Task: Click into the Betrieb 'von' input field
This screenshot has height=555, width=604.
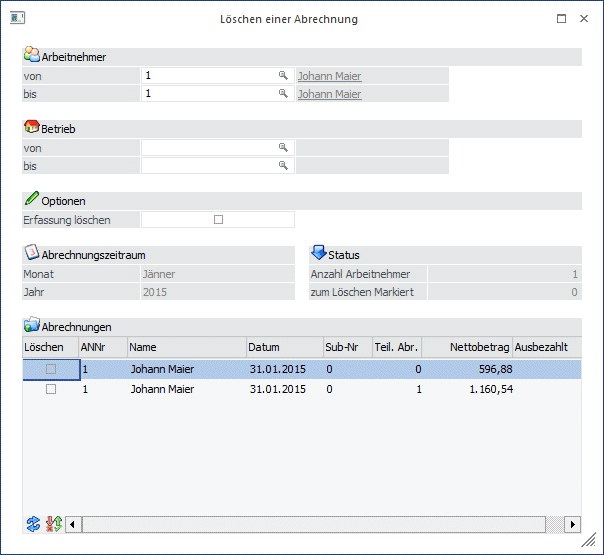Action: 210,148
